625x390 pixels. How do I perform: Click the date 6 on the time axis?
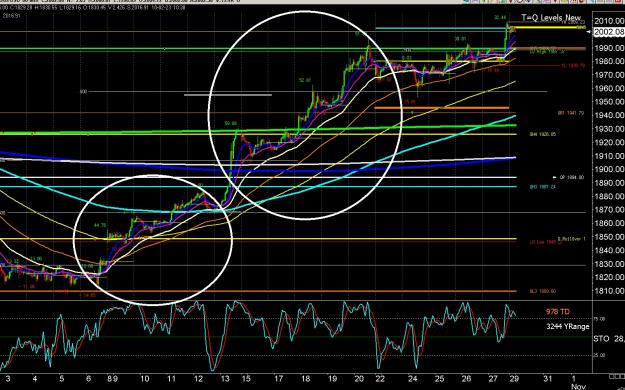point(88,379)
